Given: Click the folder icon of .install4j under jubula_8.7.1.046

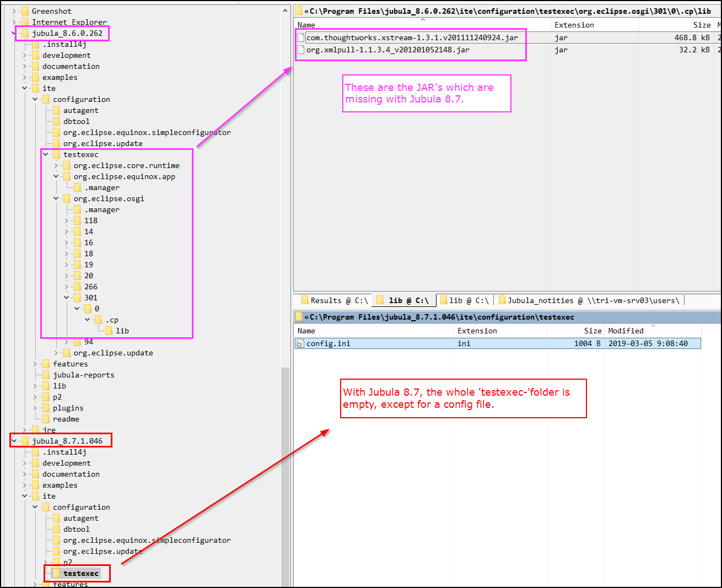Looking at the screenshot, I should [x=35, y=452].
